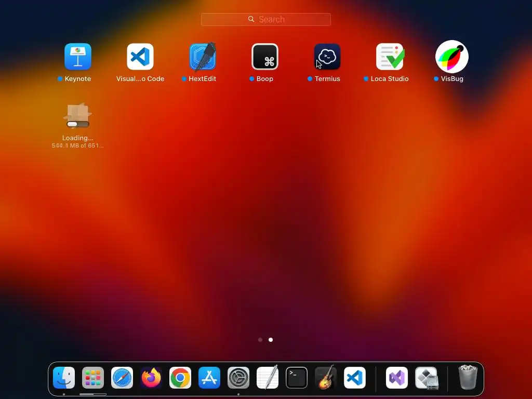Open the Termius app icon
This screenshot has height=399, width=532.
pos(327,57)
